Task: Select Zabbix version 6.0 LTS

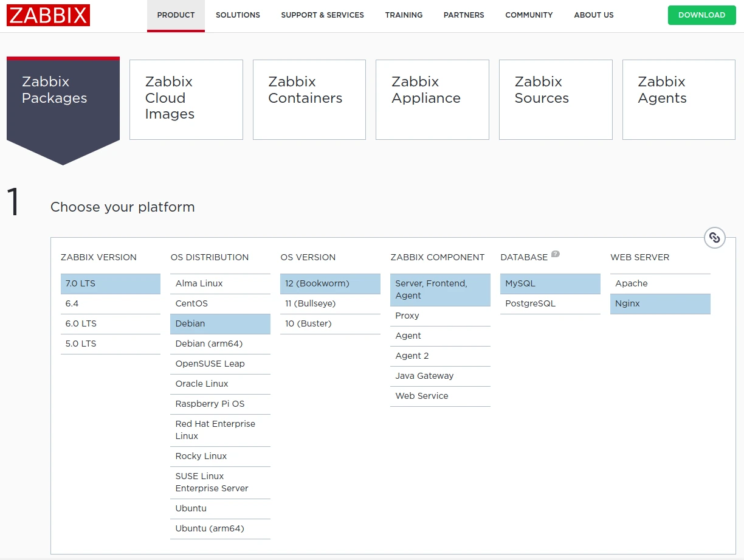Action: (x=111, y=324)
